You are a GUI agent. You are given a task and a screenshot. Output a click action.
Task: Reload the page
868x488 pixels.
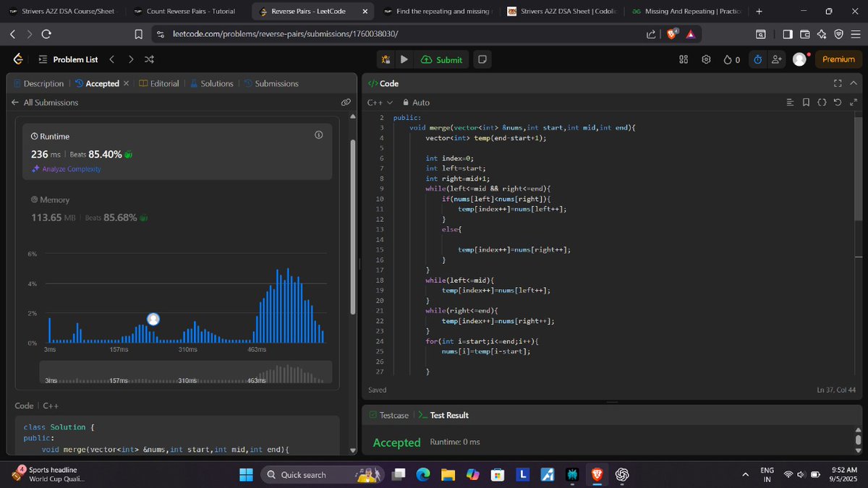(46, 34)
